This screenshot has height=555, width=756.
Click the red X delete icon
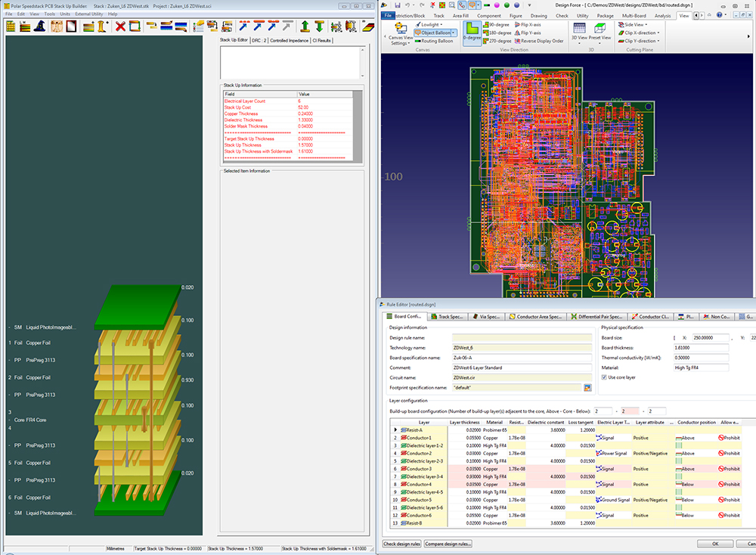click(x=120, y=26)
